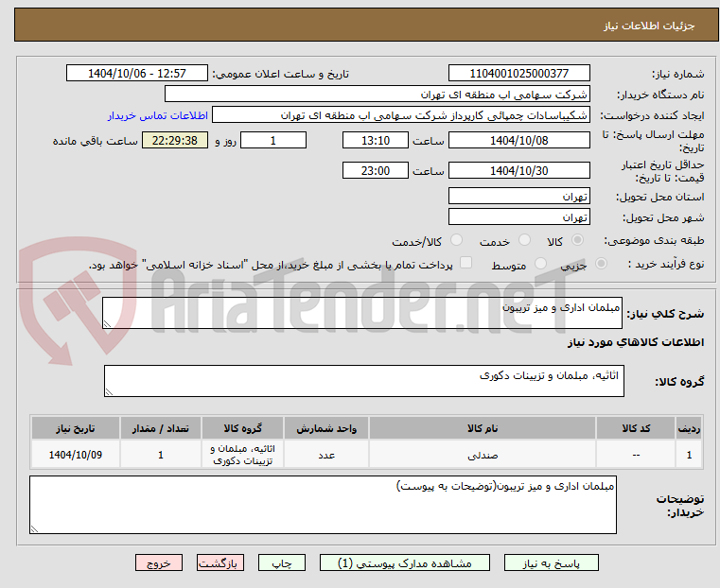Click the عدد unit cell
Viewport: 720px width, 588px height.
[x=326, y=455]
